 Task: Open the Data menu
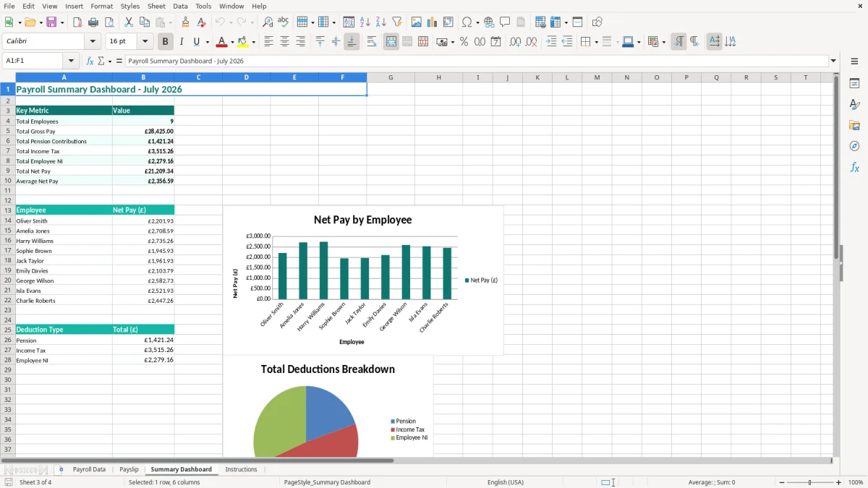click(180, 6)
